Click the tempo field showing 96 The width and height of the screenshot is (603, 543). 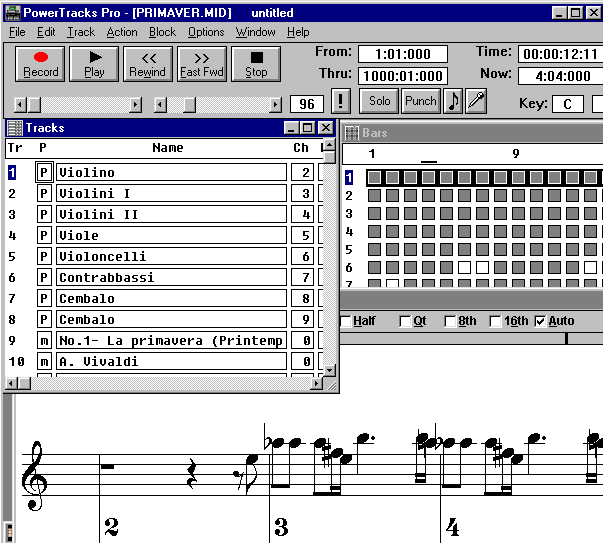[x=306, y=104]
